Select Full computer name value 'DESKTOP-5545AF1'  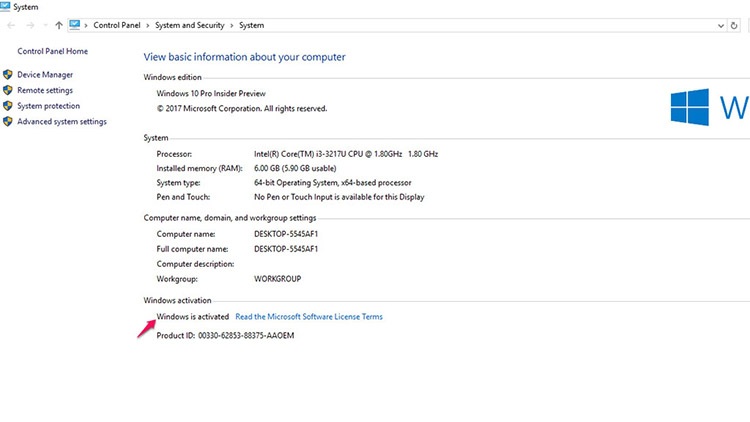(x=286, y=249)
